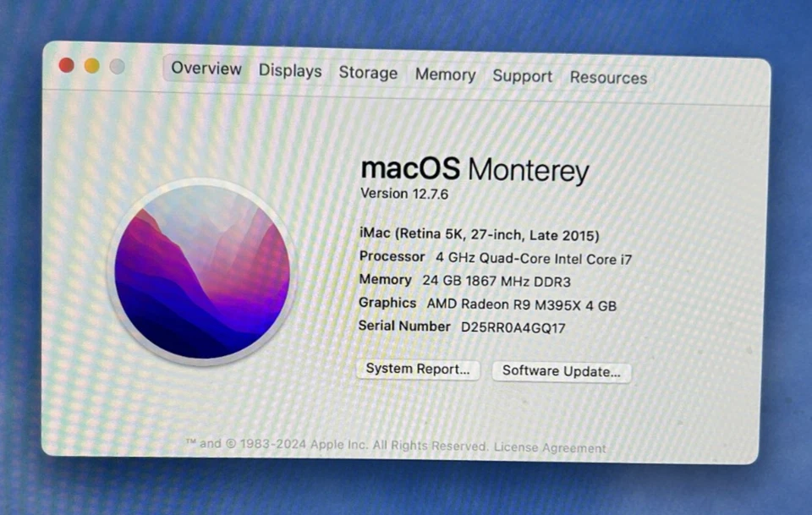The width and height of the screenshot is (812, 515).
Task: Click Version 12.7.6 to reveal build number
Action: pyautogui.click(x=405, y=194)
